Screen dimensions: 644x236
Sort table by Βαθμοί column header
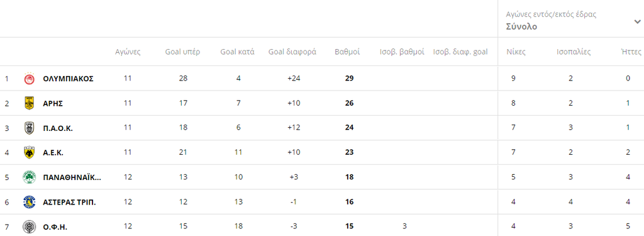pyautogui.click(x=347, y=52)
